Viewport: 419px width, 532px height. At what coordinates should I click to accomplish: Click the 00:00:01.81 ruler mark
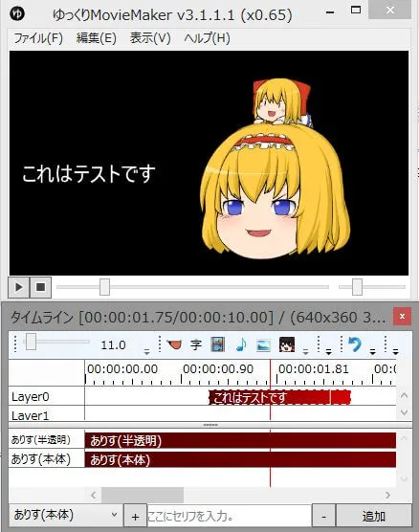click(x=314, y=368)
